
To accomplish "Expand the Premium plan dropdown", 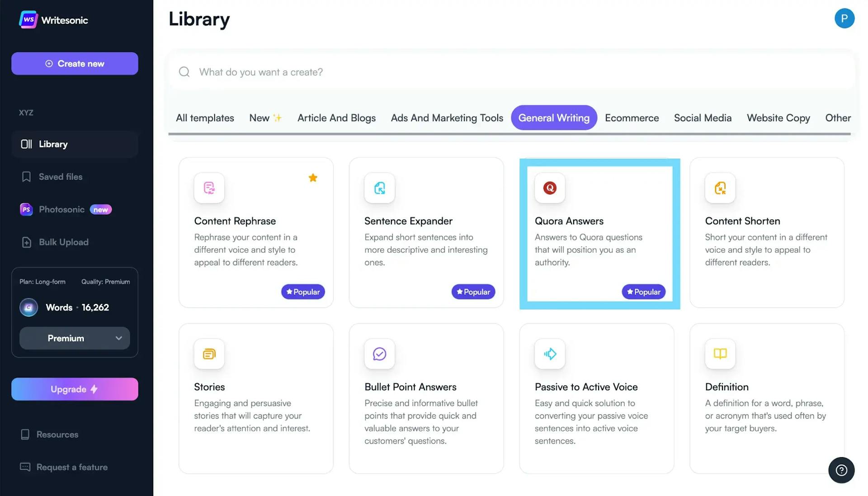I will [74, 338].
